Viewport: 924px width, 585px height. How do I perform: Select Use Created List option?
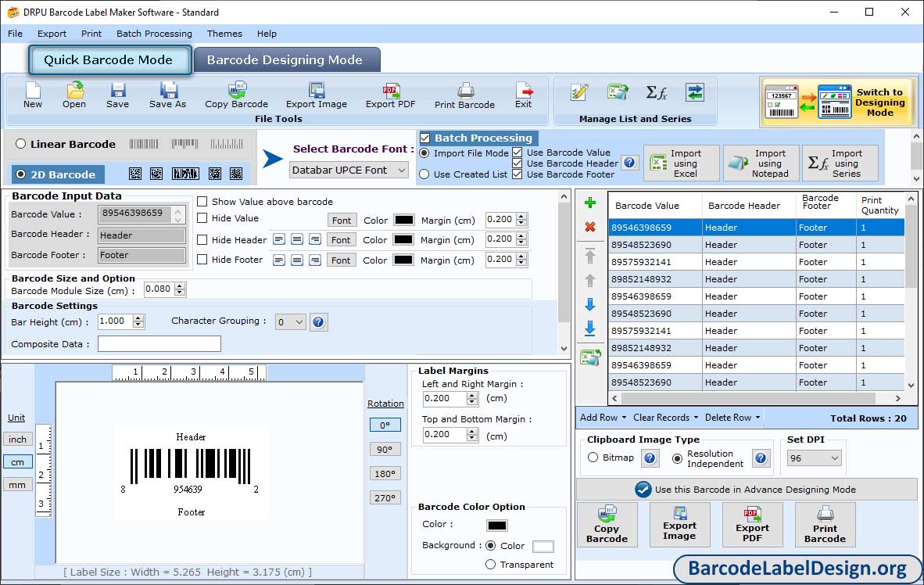click(424, 174)
